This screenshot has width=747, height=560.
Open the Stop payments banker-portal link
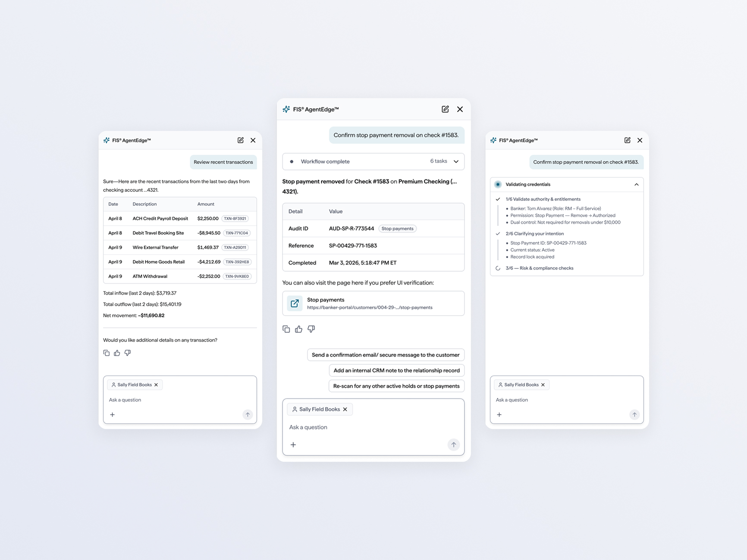tap(373, 303)
